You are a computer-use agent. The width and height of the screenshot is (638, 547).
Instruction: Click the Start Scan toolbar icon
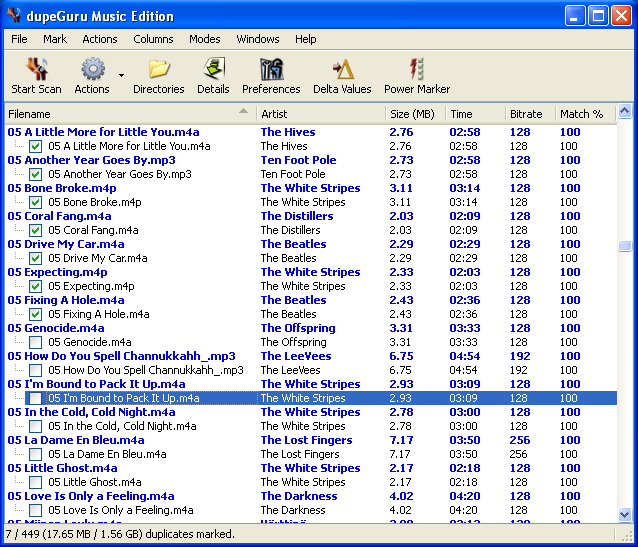(x=37, y=69)
